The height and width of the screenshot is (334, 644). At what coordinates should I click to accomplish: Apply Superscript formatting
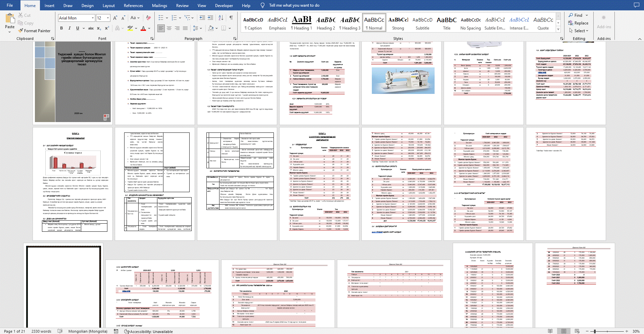[107, 28]
